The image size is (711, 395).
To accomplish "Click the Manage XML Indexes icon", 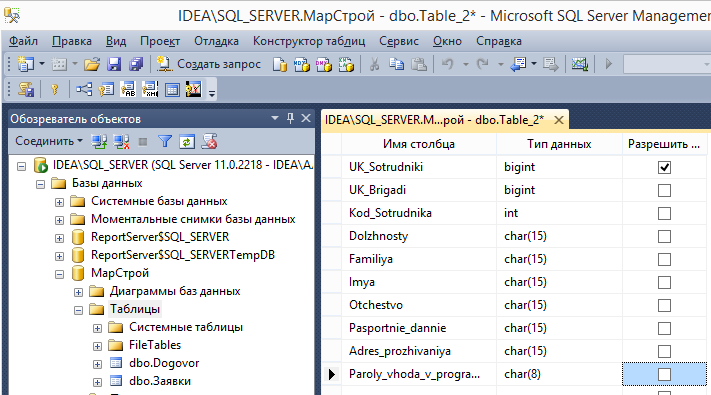I will (150, 89).
